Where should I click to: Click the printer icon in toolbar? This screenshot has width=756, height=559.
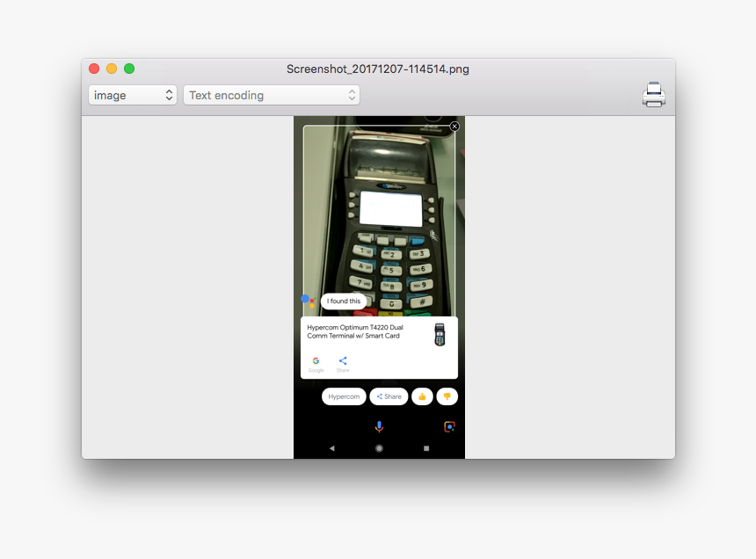coord(654,95)
